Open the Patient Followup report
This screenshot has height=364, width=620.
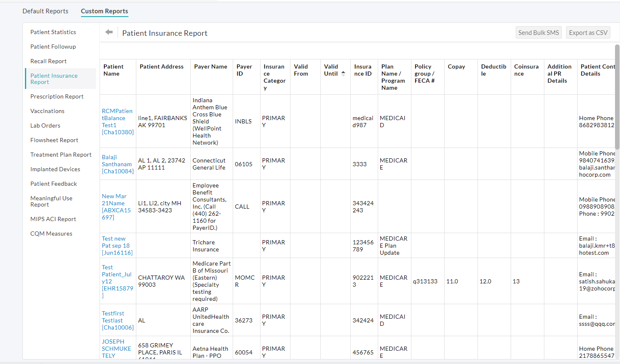click(52, 47)
